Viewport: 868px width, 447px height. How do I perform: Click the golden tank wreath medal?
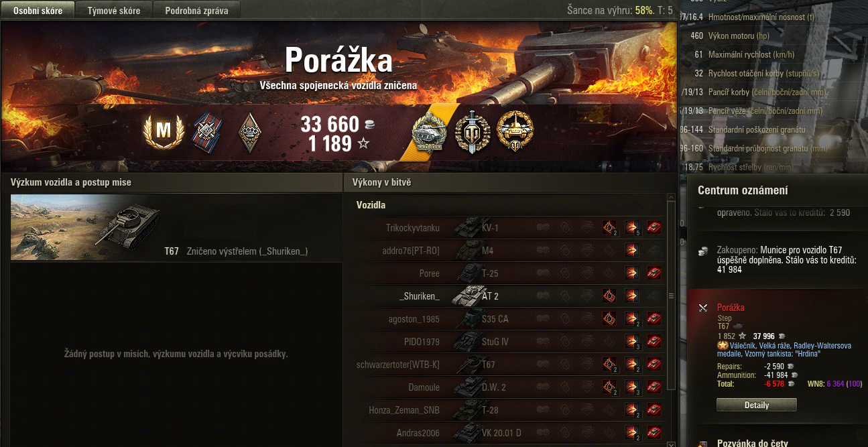tap(515, 131)
